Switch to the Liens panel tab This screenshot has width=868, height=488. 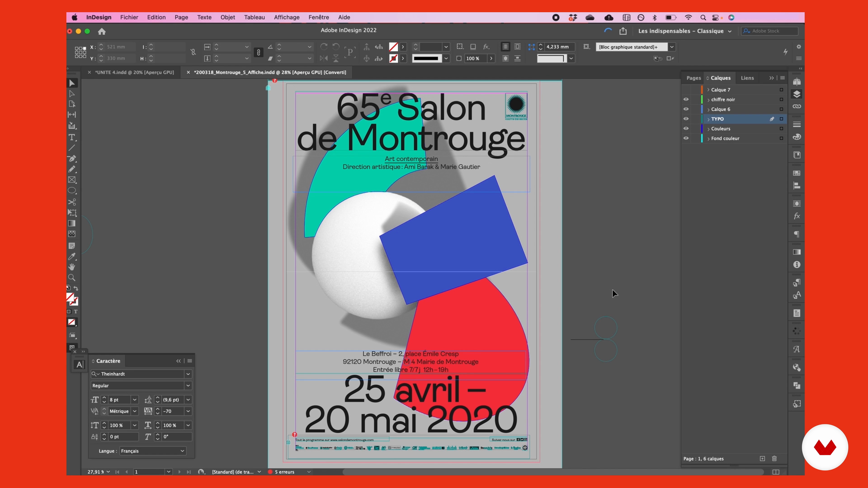[x=747, y=78]
